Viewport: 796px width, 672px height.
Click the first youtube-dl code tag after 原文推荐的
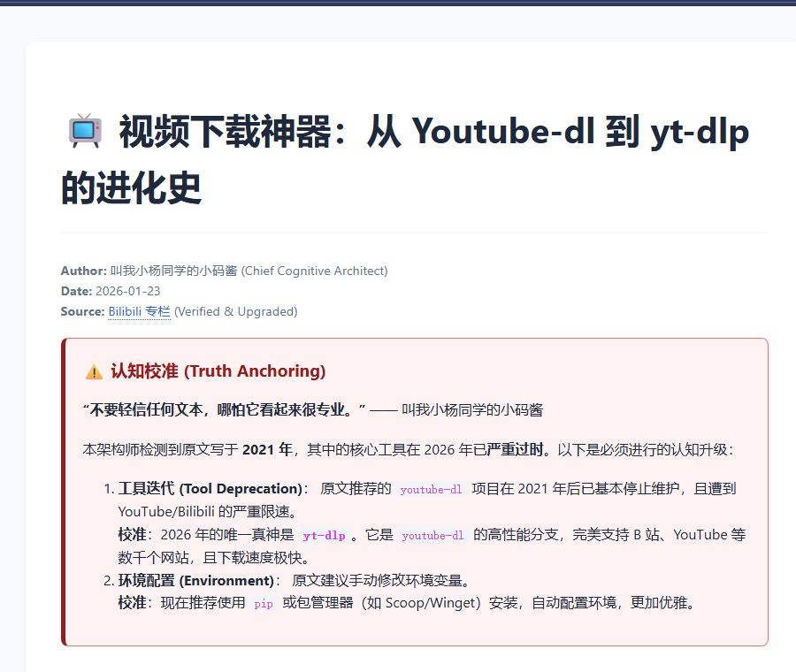[431, 489]
